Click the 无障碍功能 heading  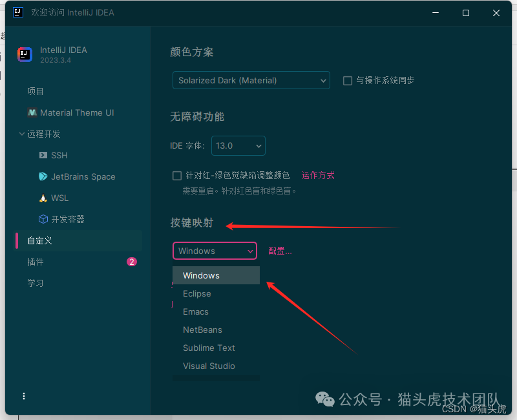click(x=197, y=117)
